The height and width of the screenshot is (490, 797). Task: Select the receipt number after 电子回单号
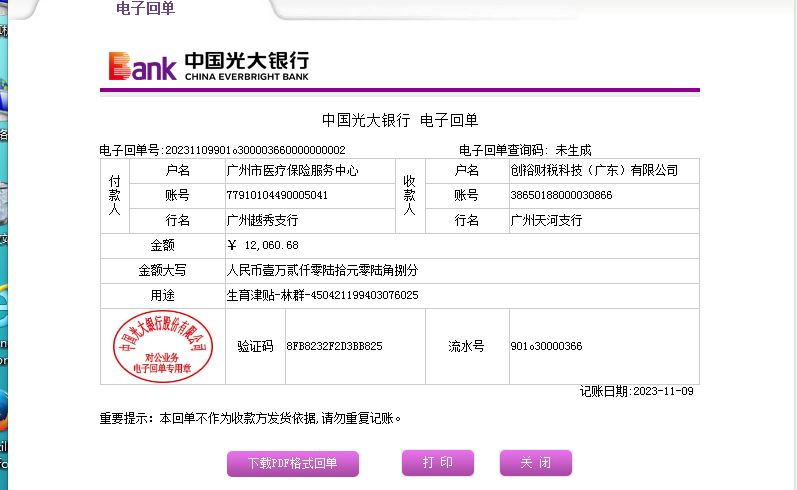pyautogui.click(x=255, y=150)
